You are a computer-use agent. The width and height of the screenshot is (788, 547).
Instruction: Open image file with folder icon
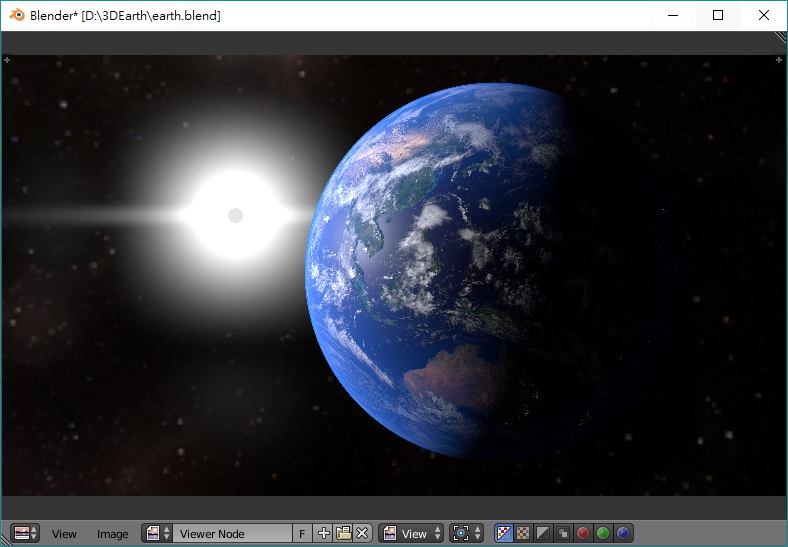click(x=343, y=534)
